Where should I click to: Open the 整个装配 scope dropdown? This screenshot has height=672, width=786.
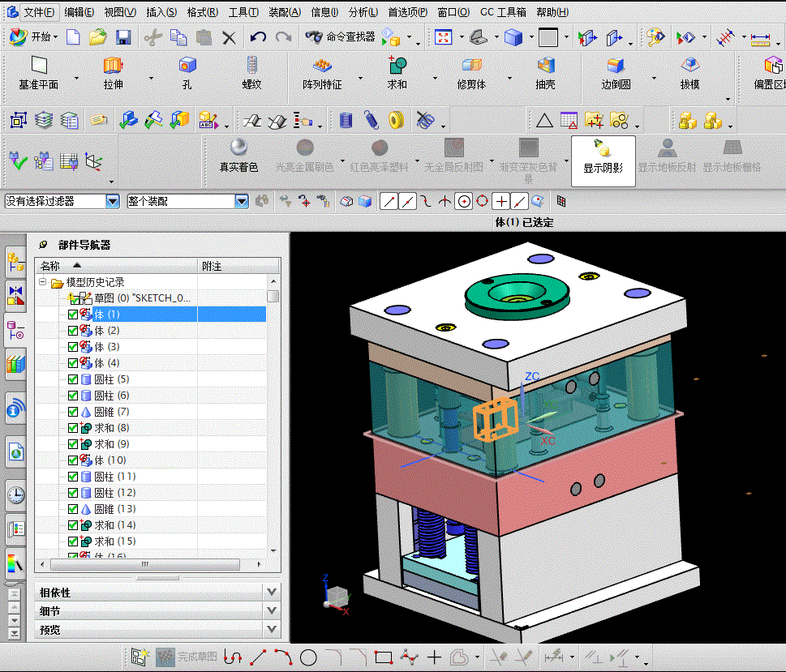[x=241, y=201]
